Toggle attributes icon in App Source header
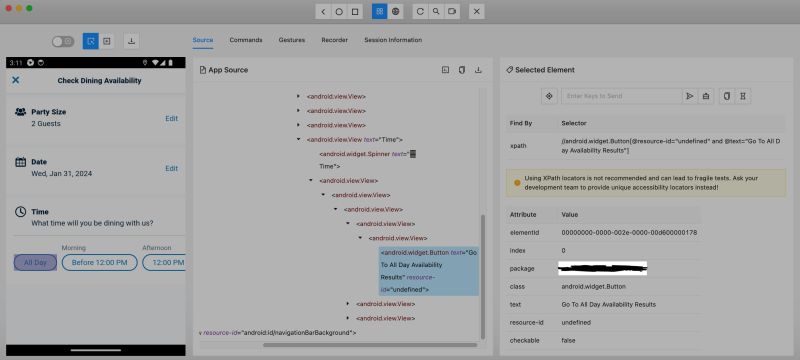Screen dimensions: 800x360 pos(445,70)
